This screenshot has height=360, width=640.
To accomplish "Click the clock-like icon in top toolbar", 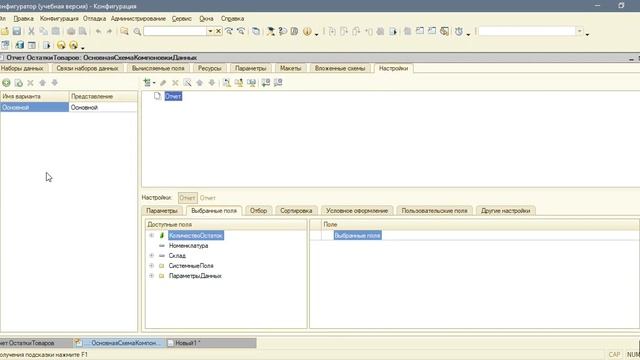I will point(459,31).
